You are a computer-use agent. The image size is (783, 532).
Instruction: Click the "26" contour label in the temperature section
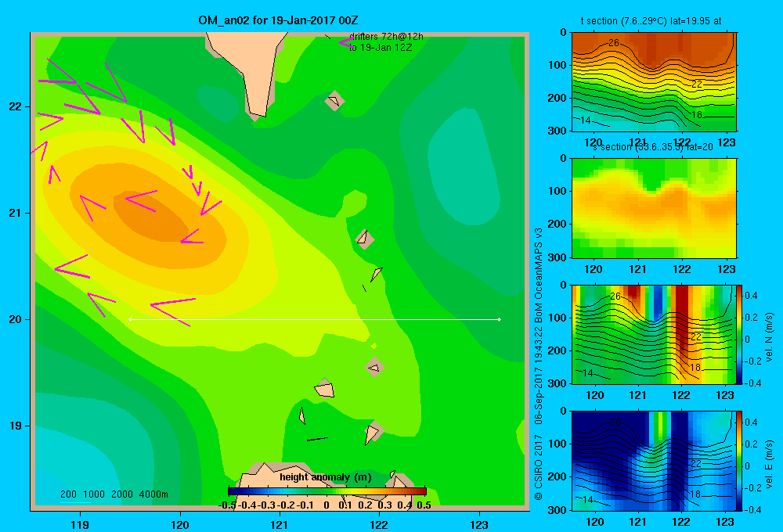(614, 43)
